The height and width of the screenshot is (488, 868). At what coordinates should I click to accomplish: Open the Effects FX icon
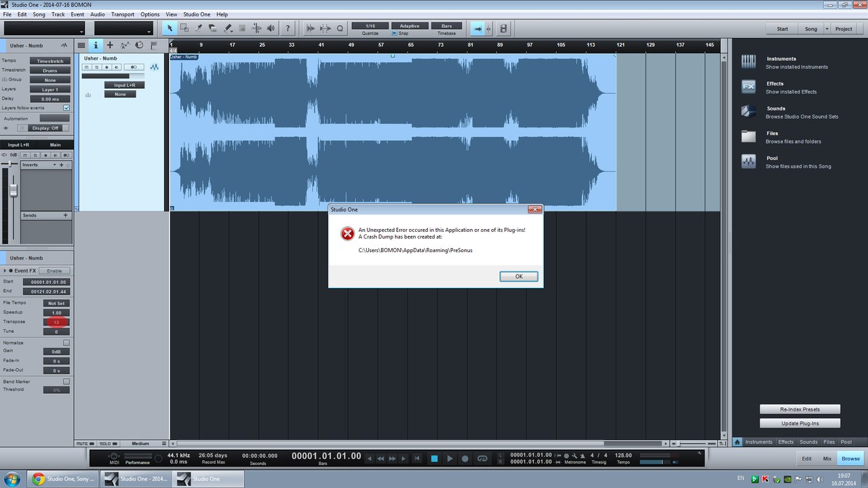(x=749, y=87)
